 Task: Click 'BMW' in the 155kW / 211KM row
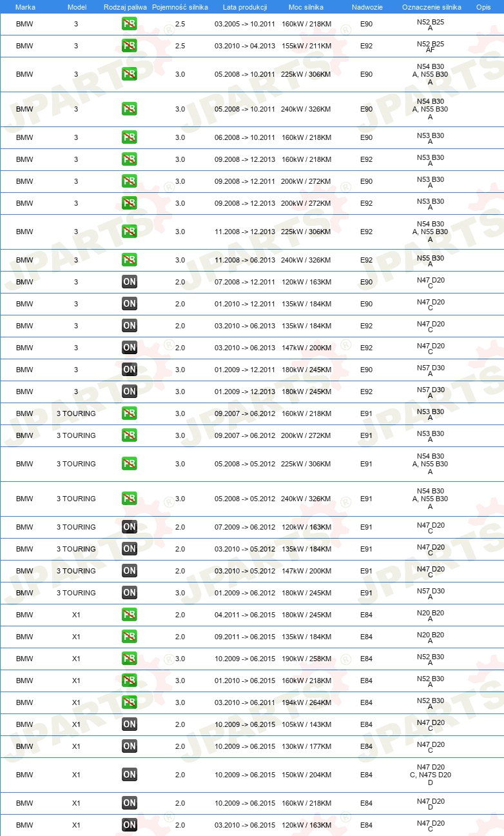pyautogui.click(x=24, y=46)
